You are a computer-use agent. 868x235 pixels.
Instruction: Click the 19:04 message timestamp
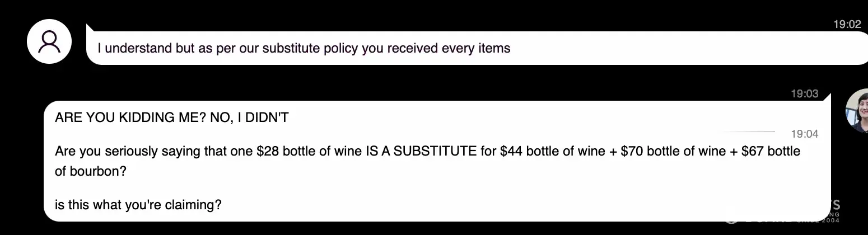[x=804, y=134]
